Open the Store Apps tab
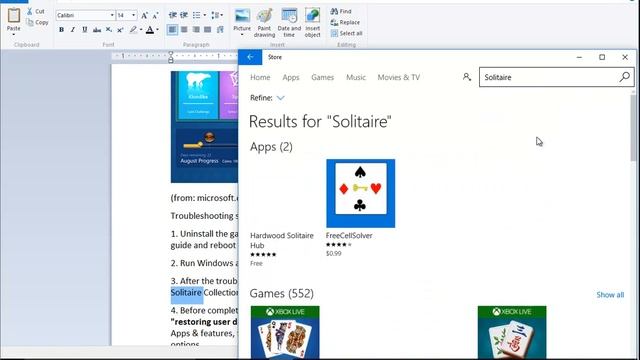The height and width of the screenshot is (360, 640). point(291,77)
